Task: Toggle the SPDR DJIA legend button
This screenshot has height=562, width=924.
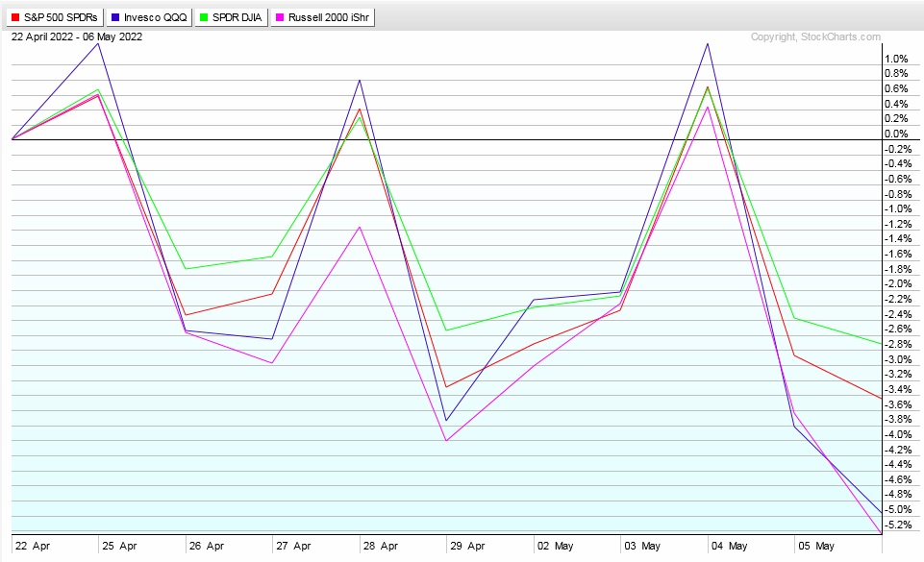Action: pos(231,17)
